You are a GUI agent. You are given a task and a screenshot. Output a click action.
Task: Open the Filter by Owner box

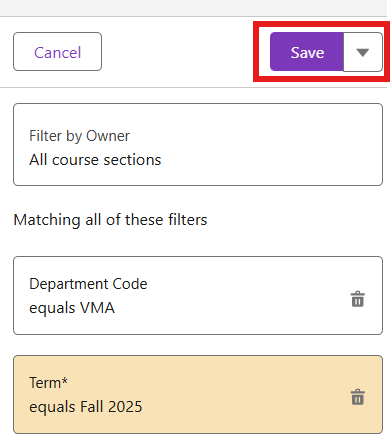[198, 144]
